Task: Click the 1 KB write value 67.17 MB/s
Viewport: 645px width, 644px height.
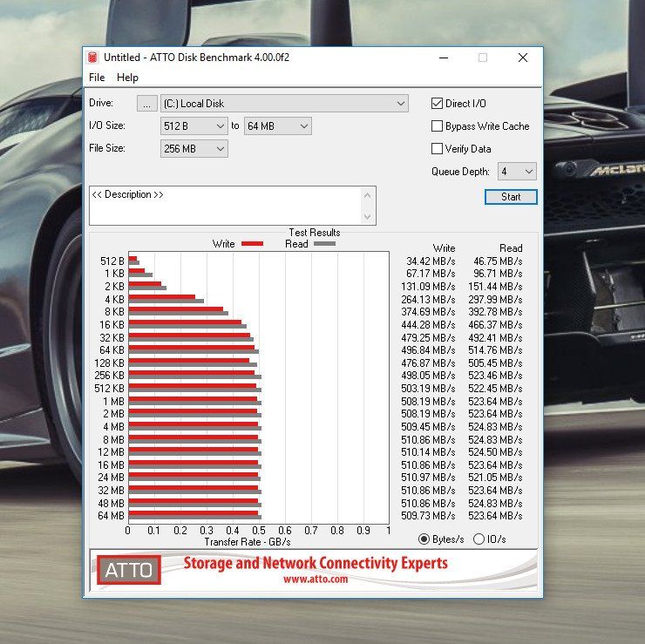Action: pos(431,274)
